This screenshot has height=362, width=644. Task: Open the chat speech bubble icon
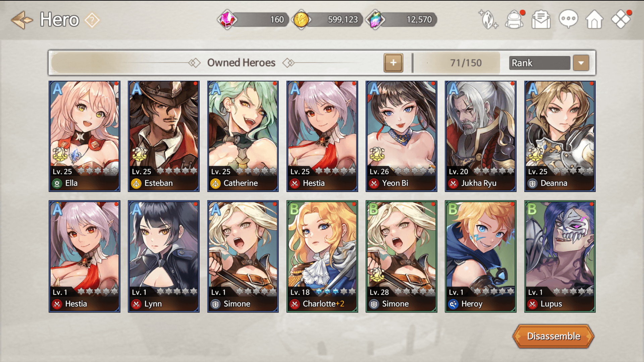[568, 19]
